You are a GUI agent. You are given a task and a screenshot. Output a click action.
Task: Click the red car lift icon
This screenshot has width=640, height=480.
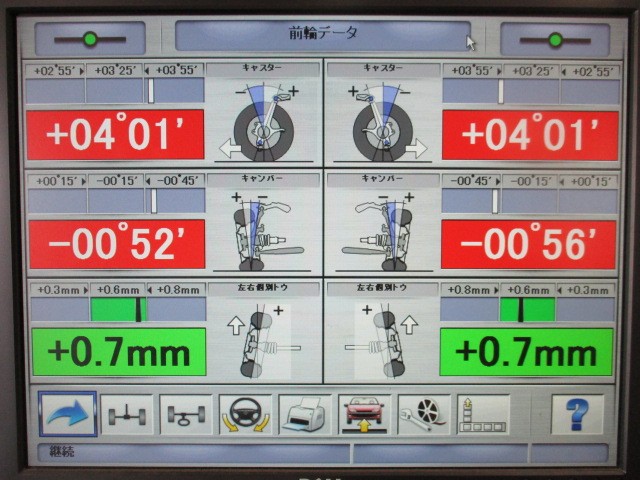[x=364, y=414]
